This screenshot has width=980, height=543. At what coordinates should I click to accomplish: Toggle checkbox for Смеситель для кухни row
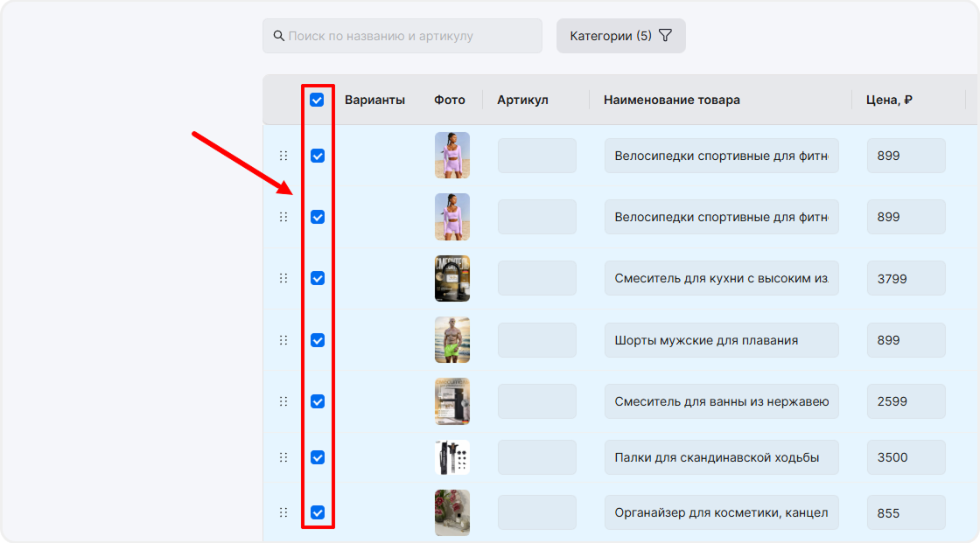[318, 278]
